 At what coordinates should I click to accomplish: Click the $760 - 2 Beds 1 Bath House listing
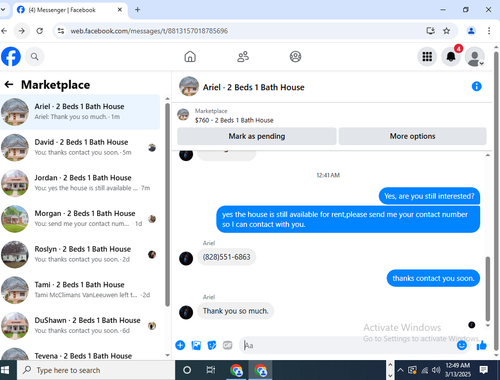coord(234,120)
